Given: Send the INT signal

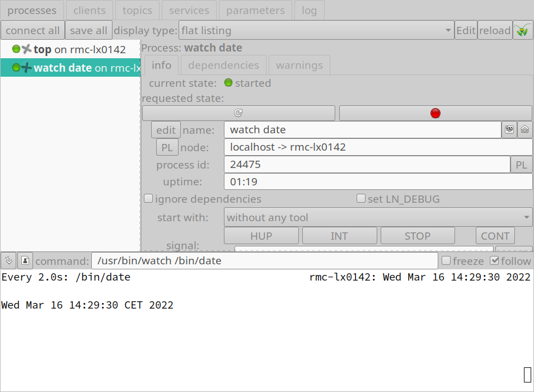Looking at the screenshot, I should pyautogui.click(x=339, y=236).
